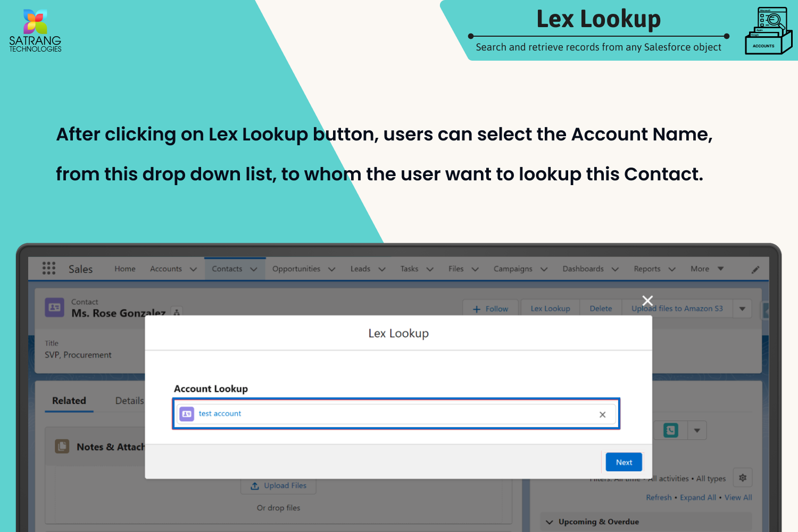Screen dimensions: 798x532
Task: Expand the Opportunities tab chevron
Action: click(x=331, y=269)
